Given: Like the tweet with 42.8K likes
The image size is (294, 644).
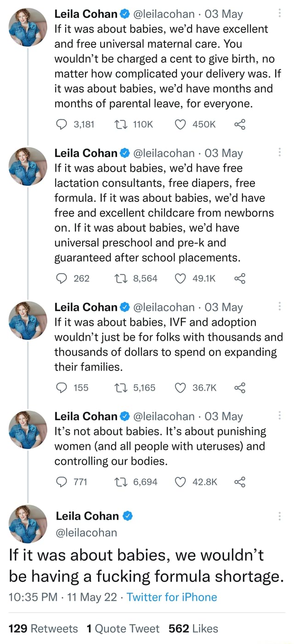Looking at the screenshot, I should point(180,482).
